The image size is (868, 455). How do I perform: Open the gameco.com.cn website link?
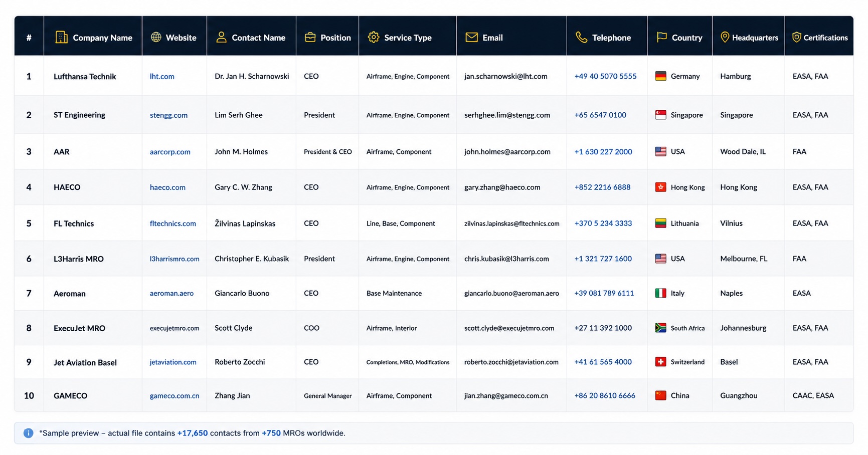click(175, 395)
